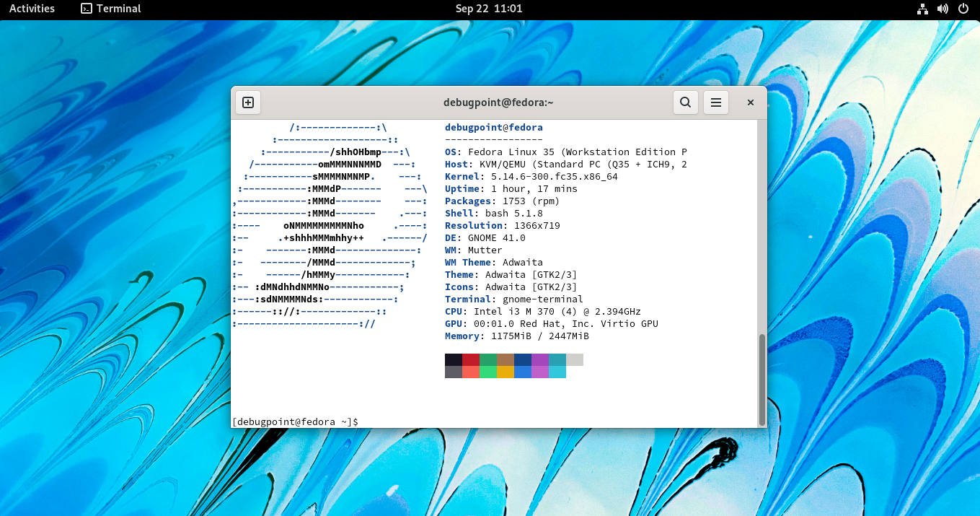Image resolution: width=980 pixels, height=516 pixels.
Task: Click the WM Theme line Adwaita
Action: pos(494,263)
